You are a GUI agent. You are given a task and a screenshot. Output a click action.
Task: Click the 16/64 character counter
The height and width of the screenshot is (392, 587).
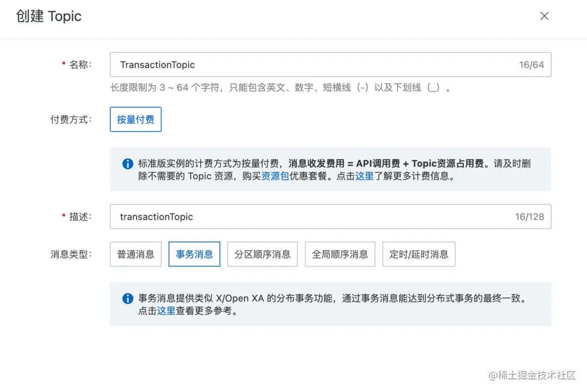tap(531, 65)
